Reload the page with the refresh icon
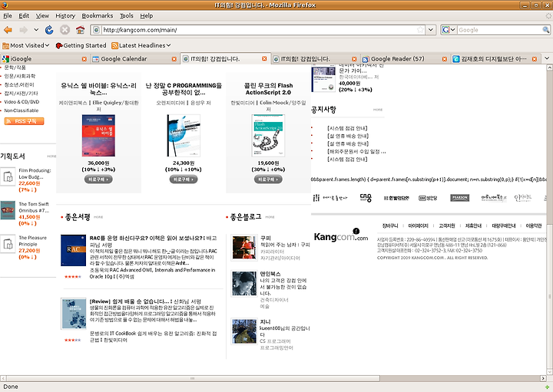This screenshot has height=392, width=553. click(49, 30)
